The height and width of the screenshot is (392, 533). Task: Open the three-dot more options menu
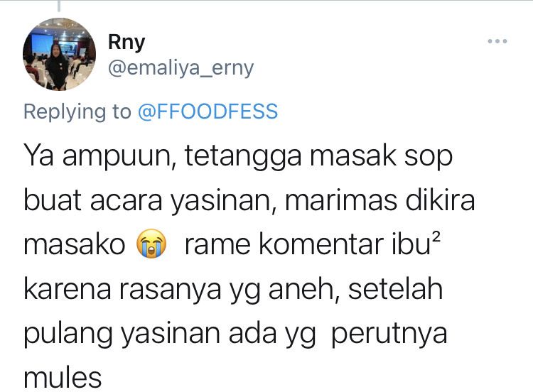(497, 41)
